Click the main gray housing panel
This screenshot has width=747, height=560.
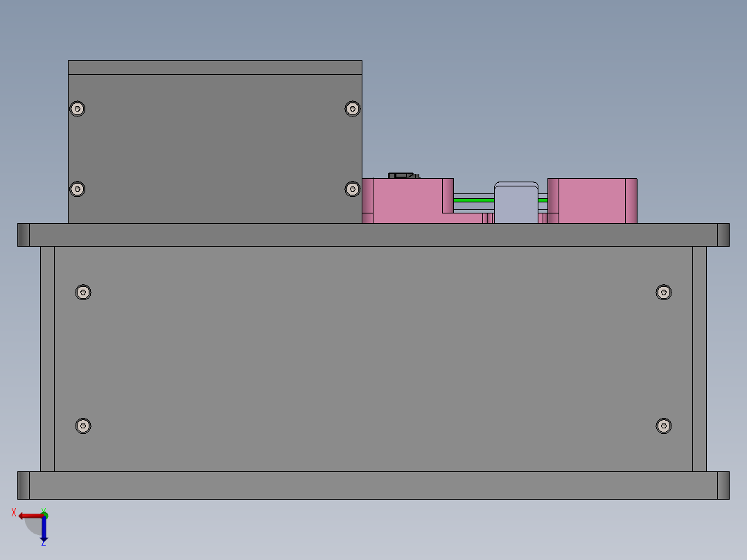coord(374,353)
